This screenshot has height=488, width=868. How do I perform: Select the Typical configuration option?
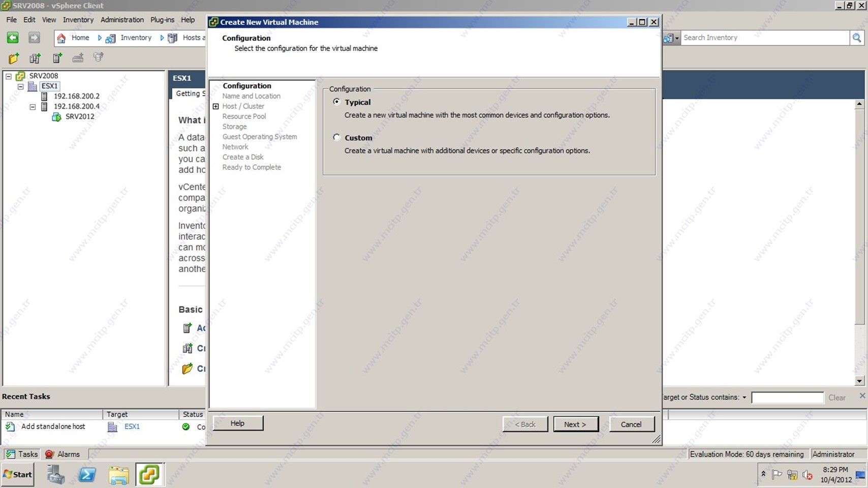[x=336, y=102]
